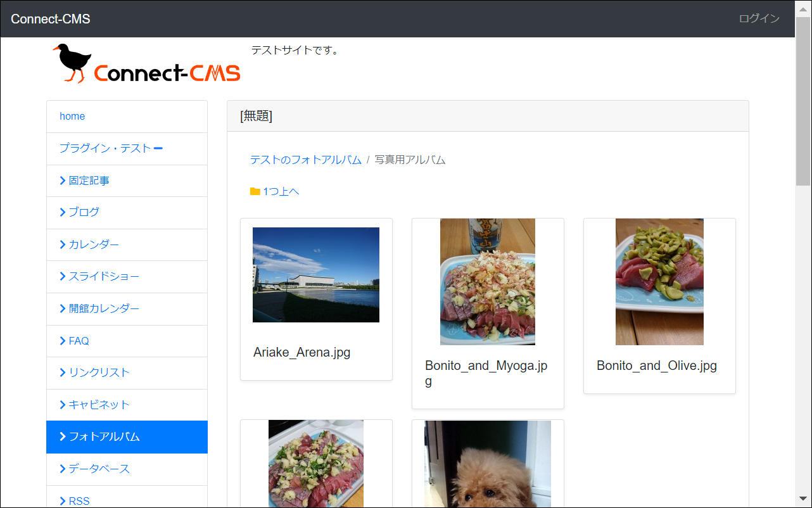Open the データベース menu item

point(127,469)
